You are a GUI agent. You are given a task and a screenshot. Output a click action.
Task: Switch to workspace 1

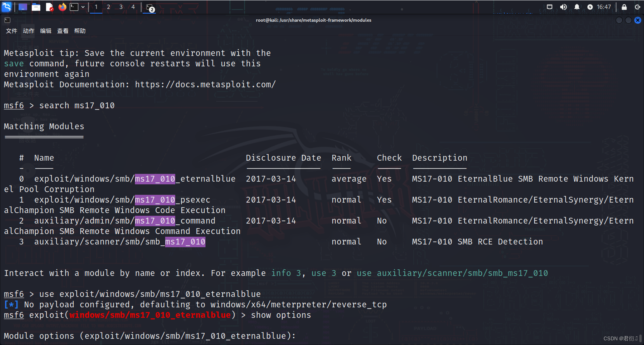pos(96,7)
